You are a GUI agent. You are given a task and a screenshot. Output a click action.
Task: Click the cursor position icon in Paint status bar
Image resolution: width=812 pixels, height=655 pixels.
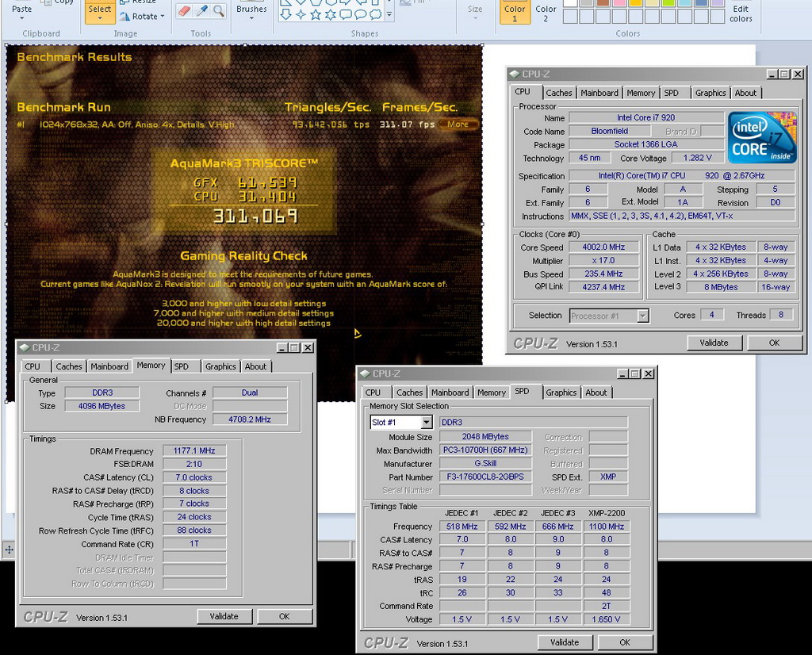(x=10, y=550)
